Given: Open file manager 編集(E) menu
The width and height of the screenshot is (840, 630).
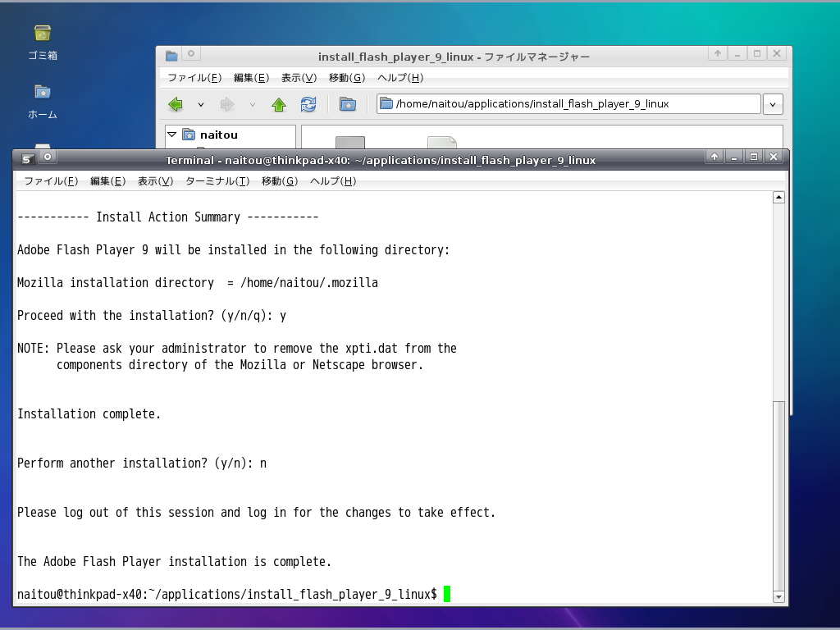Looking at the screenshot, I should 251,78.
